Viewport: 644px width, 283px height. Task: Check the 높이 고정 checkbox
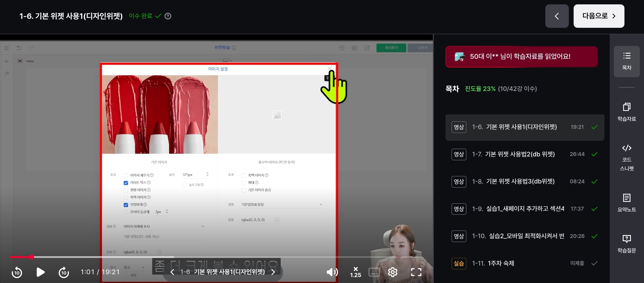[x=184, y=185]
